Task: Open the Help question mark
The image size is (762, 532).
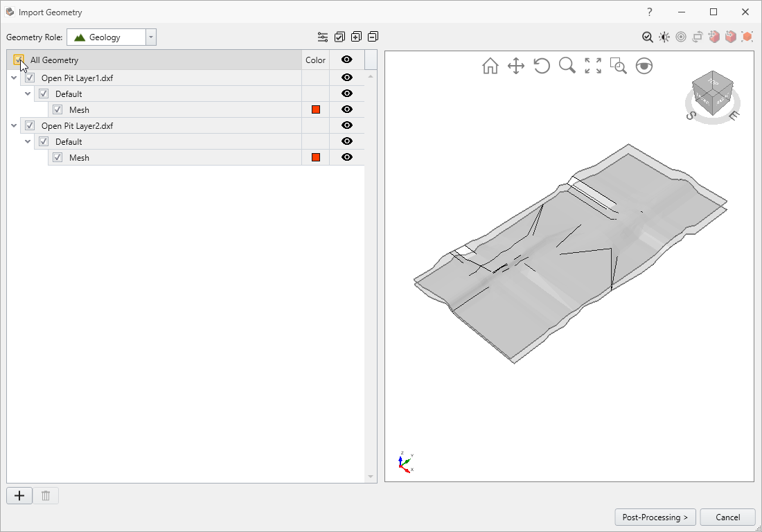Action: 649,12
